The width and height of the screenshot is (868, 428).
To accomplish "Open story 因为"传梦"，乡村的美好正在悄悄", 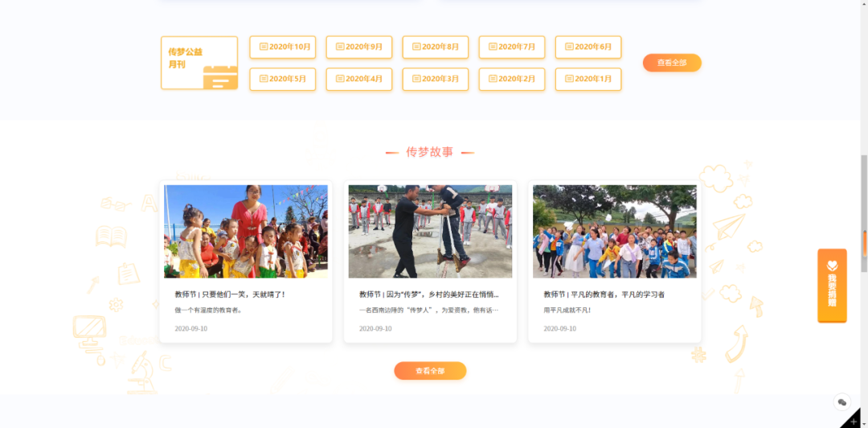I will pos(428,294).
